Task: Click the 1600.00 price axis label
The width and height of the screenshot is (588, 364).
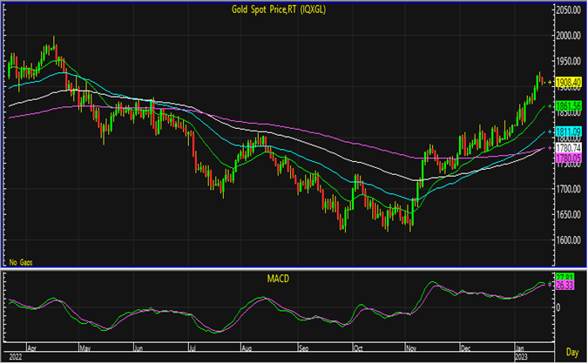Action: pos(569,240)
